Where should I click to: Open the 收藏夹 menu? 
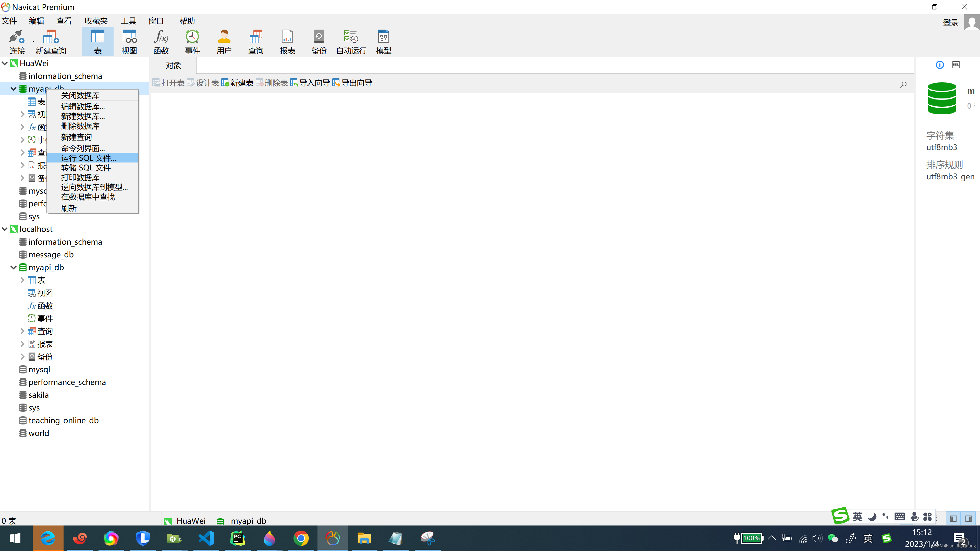click(96, 21)
